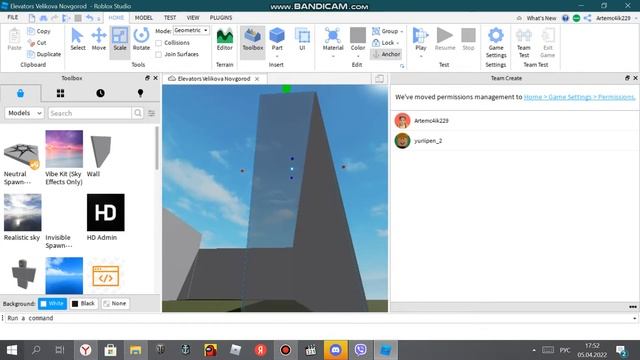
Task: Open Viber from the taskbar
Action: [x=360, y=350]
